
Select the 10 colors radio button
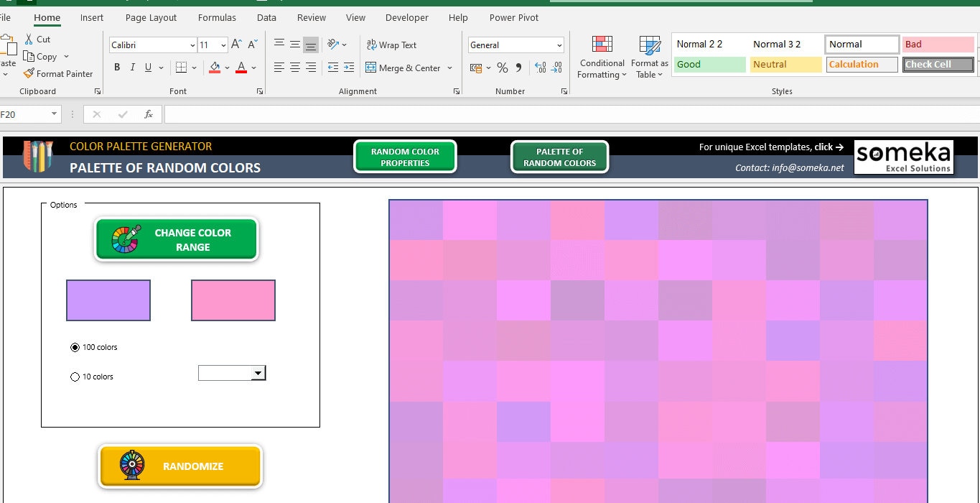(75, 376)
